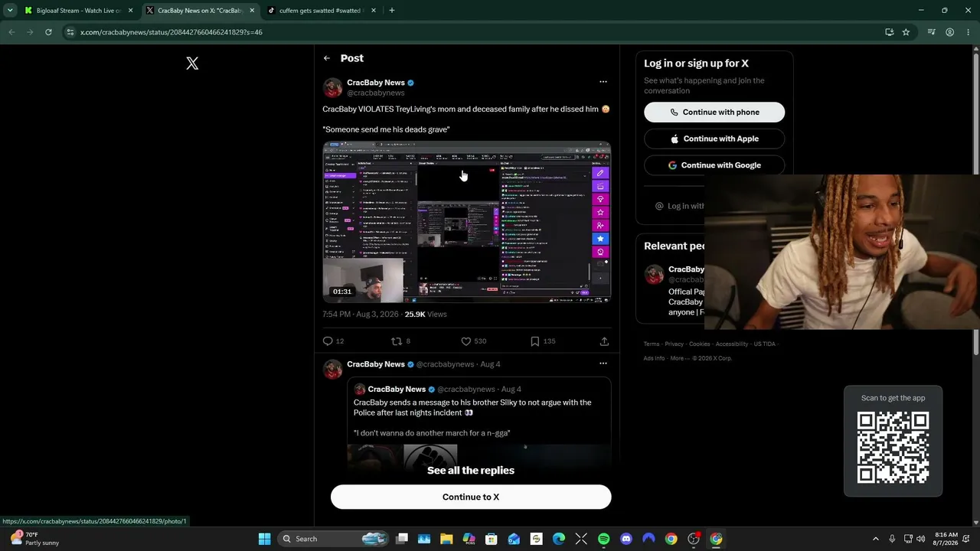The width and height of the screenshot is (980, 551).
Task: Click CracBaby News verified badge on main post
Action: [411, 83]
